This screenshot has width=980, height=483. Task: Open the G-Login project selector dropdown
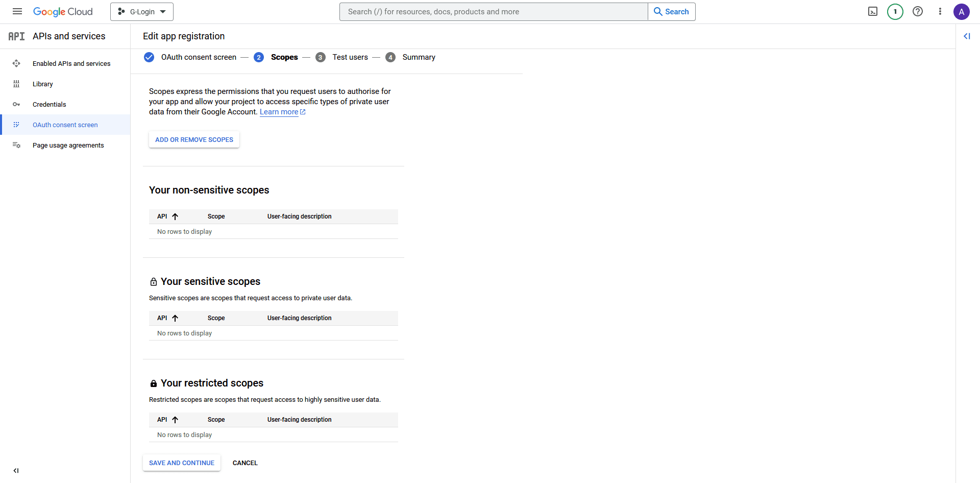[141, 11]
